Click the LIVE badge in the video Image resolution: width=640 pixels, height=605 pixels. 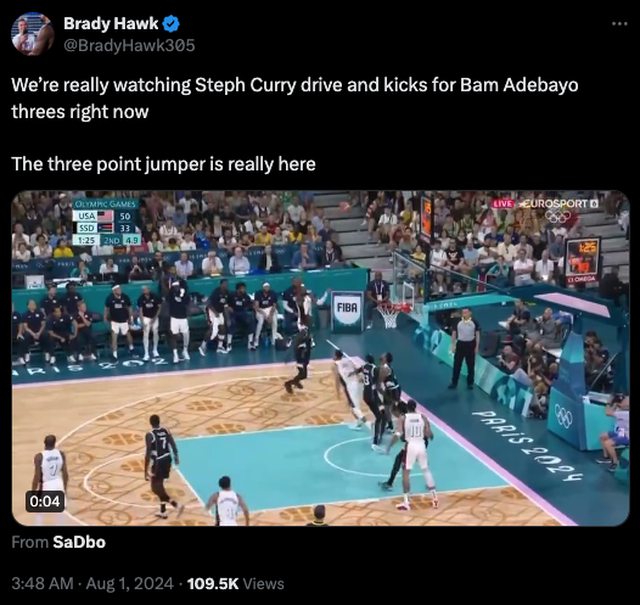tap(503, 204)
